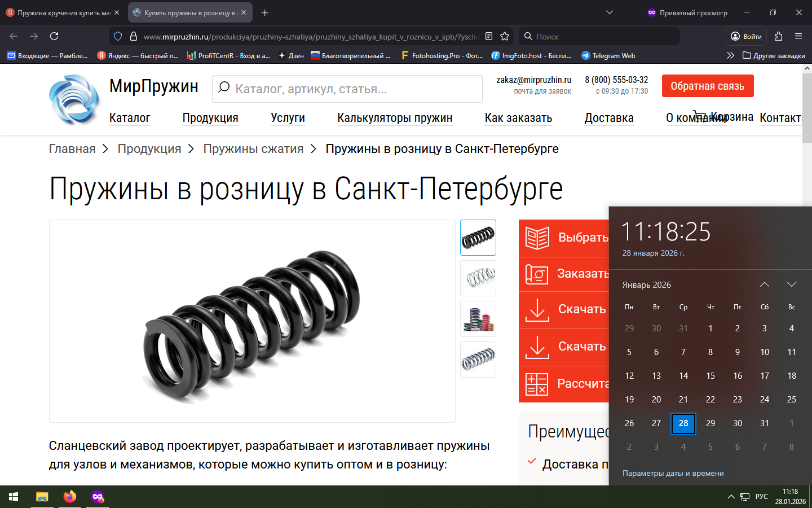This screenshot has width=812, height=508.
Task: Click the Firefox icon in the taskbar
Action: (70, 497)
